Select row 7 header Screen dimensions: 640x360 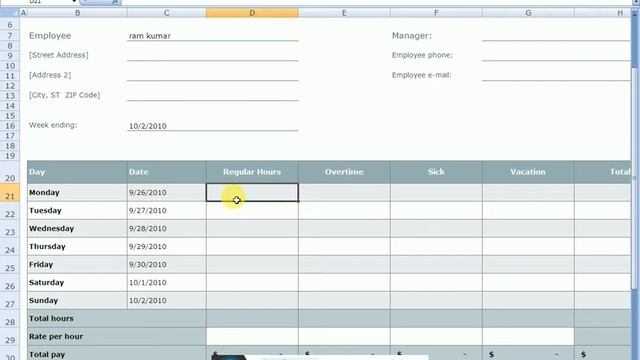[x=10, y=36]
